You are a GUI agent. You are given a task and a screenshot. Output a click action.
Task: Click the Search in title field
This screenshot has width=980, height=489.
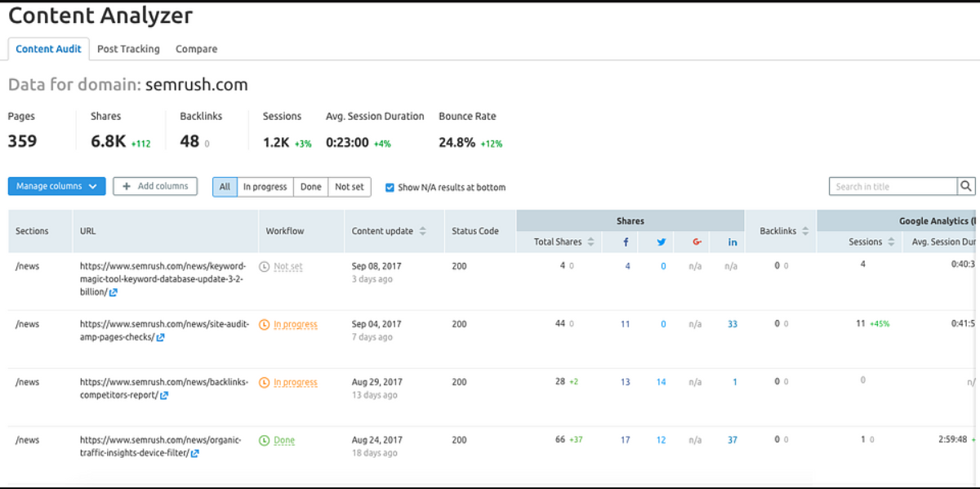(x=893, y=187)
